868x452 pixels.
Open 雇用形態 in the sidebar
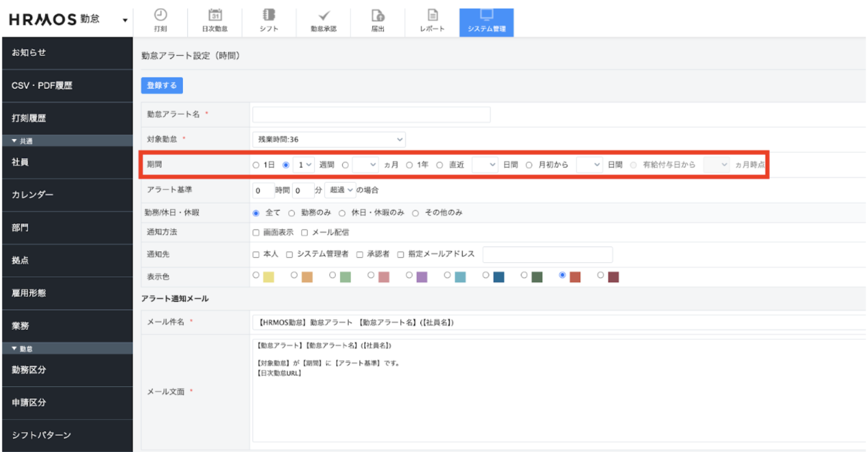coord(67,293)
